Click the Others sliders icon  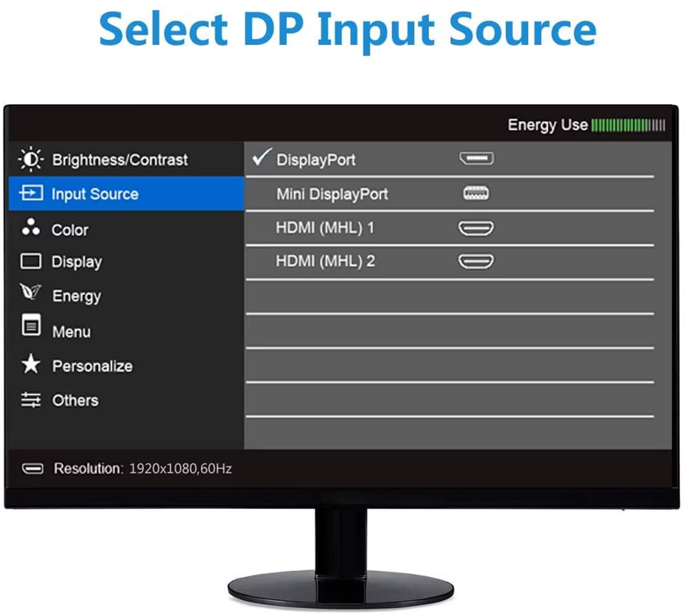(x=31, y=399)
